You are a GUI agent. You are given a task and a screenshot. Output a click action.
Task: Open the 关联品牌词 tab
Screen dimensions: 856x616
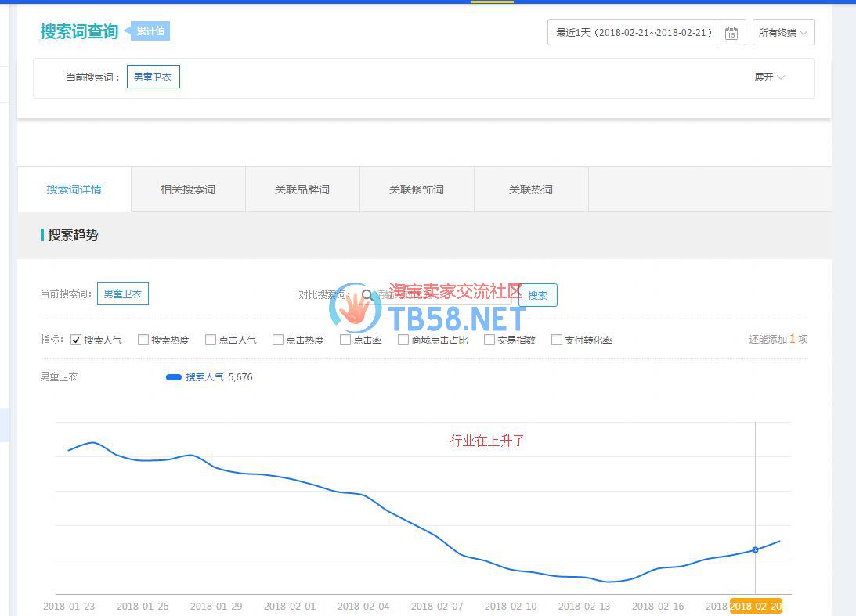[x=302, y=189]
